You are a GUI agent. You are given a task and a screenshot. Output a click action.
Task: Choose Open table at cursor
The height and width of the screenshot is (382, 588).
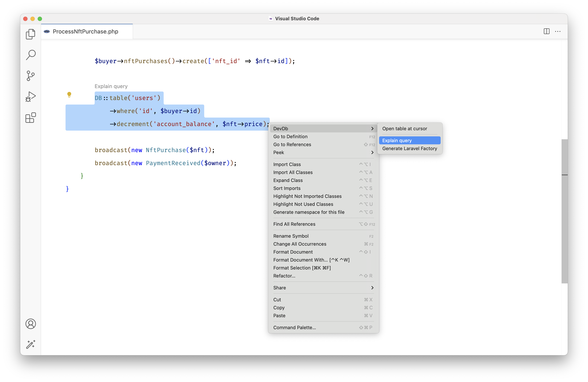[x=404, y=129]
